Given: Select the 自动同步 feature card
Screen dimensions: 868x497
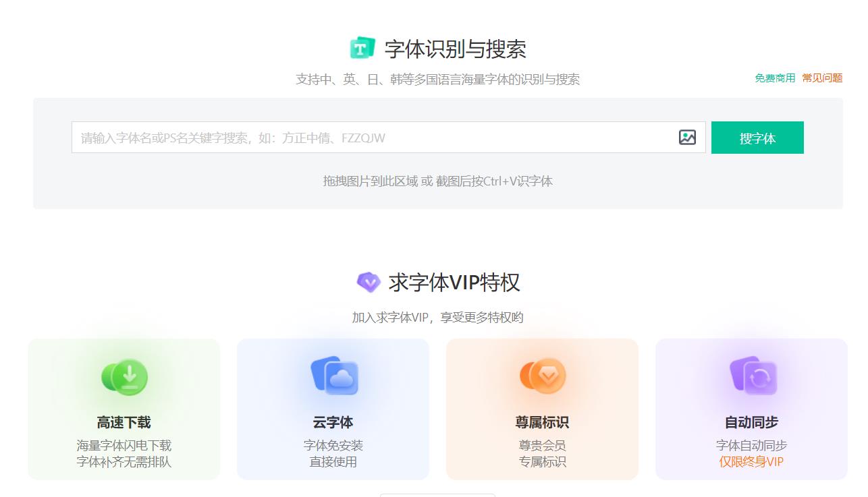Looking at the screenshot, I should (751, 409).
